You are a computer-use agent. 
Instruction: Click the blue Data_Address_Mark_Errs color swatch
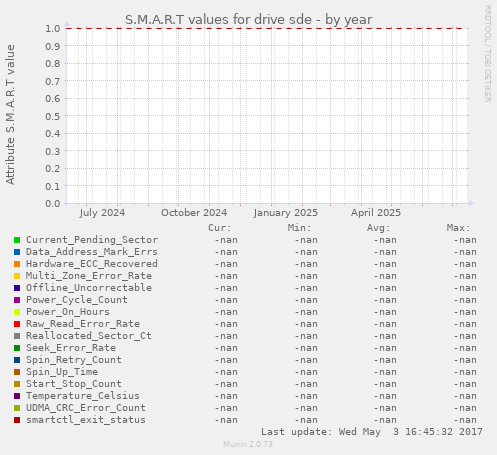click(17, 252)
